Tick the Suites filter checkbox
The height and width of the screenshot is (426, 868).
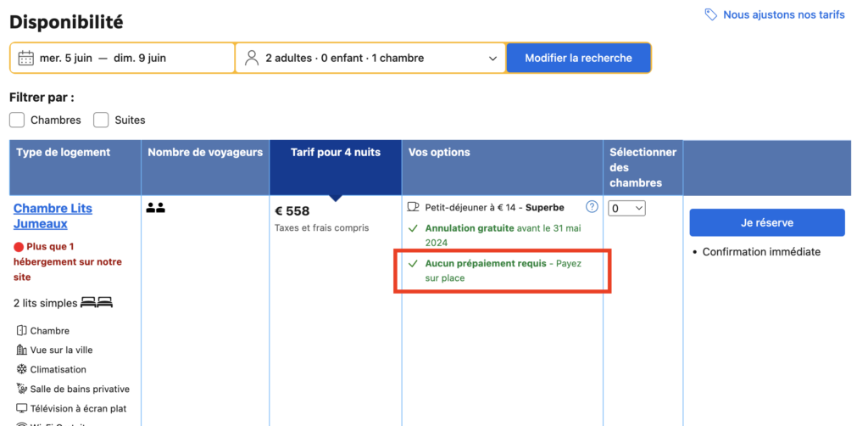[x=101, y=120]
